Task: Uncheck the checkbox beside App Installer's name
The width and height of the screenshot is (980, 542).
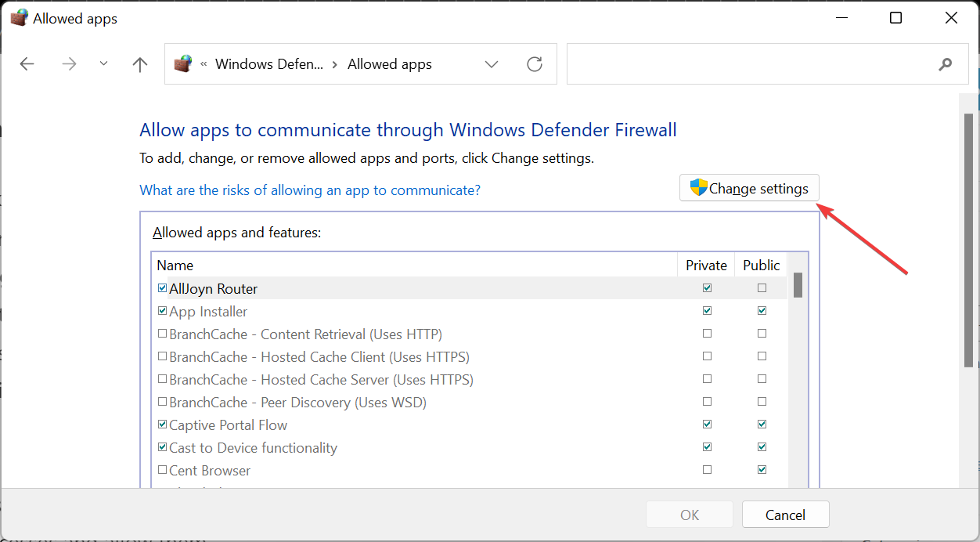Action: pos(162,311)
